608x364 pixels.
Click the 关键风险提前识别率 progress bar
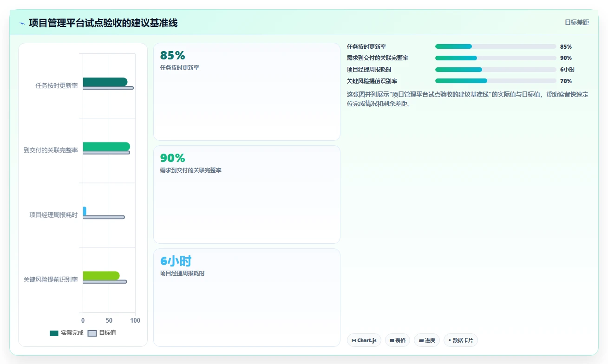click(x=496, y=81)
